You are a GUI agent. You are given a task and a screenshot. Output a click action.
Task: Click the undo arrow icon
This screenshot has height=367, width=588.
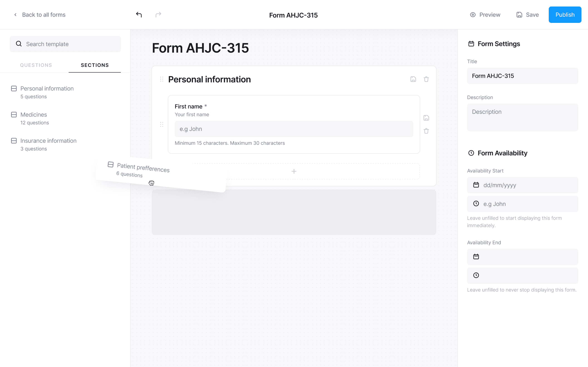click(x=139, y=15)
